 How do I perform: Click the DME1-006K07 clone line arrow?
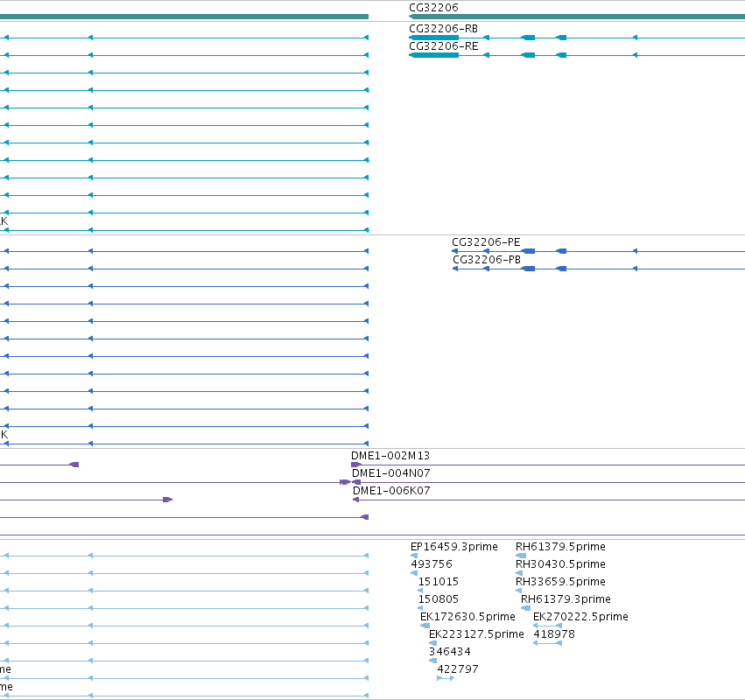(356, 500)
